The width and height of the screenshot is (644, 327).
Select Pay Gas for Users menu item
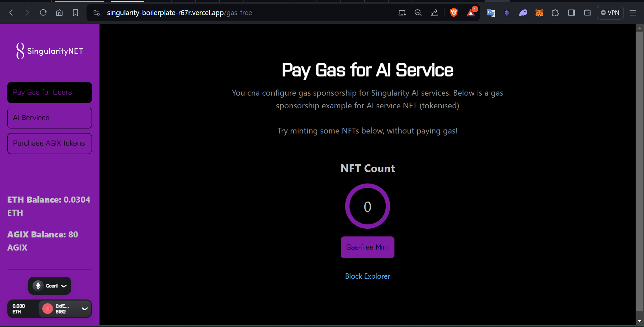click(x=50, y=93)
